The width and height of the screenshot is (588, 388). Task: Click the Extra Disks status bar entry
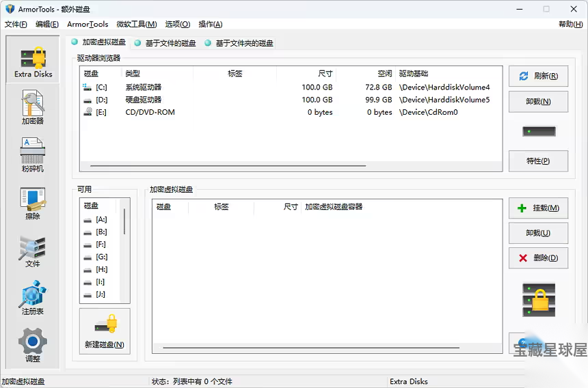point(409,381)
